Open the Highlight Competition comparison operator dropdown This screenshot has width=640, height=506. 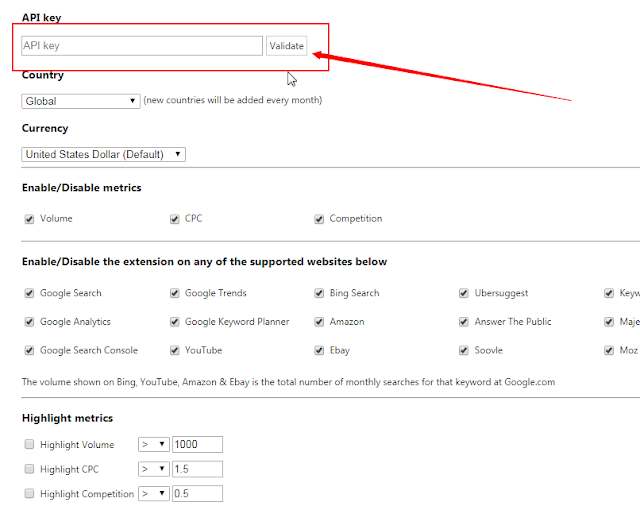[x=153, y=494]
